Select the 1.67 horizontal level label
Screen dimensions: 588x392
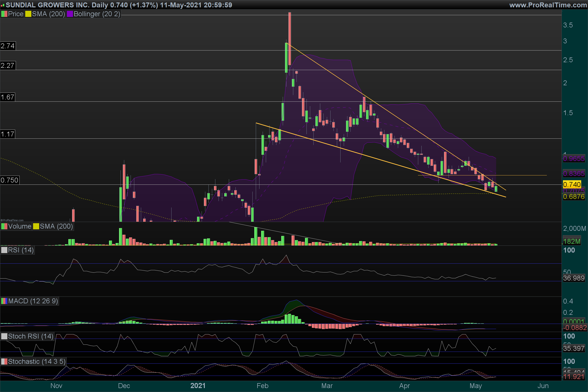point(8,97)
